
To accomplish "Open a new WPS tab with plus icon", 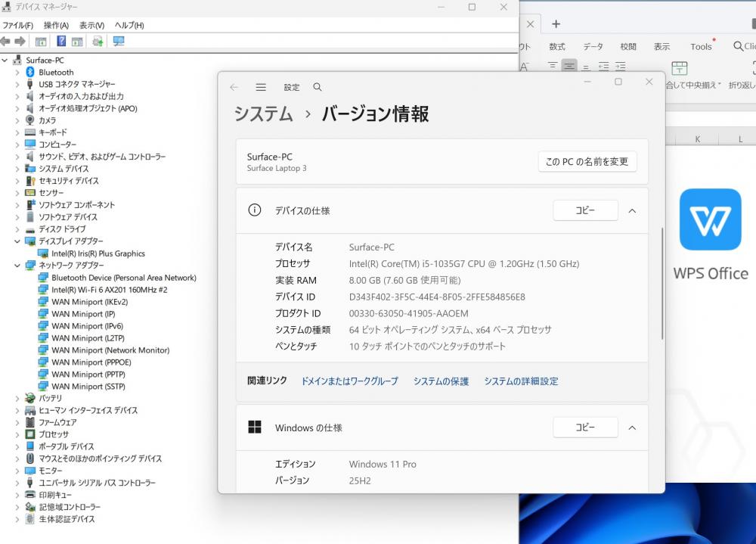I will pyautogui.click(x=556, y=24).
